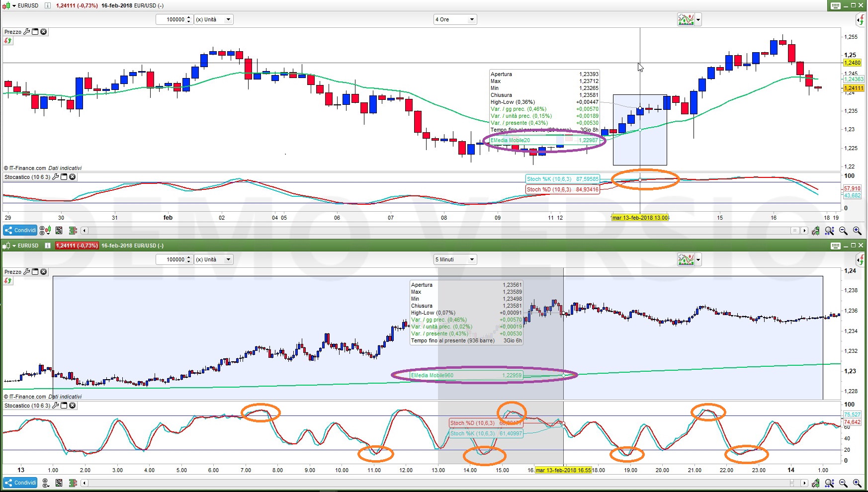Open the order book icon in 4 Ore window footer
868x492 pixels.
pos(73,231)
